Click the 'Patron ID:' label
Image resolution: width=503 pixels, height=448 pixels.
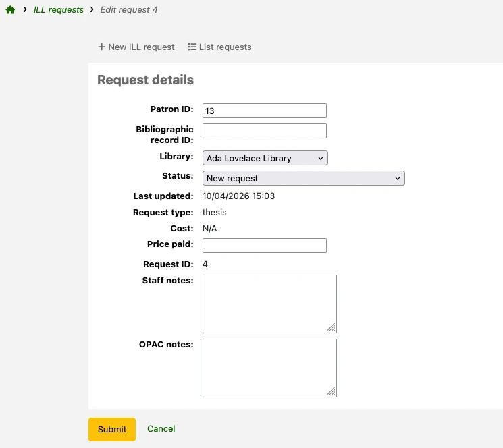(x=171, y=109)
